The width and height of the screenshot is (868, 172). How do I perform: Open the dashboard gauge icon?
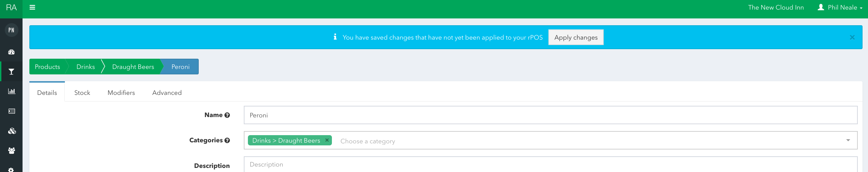[x=12, y=52]
